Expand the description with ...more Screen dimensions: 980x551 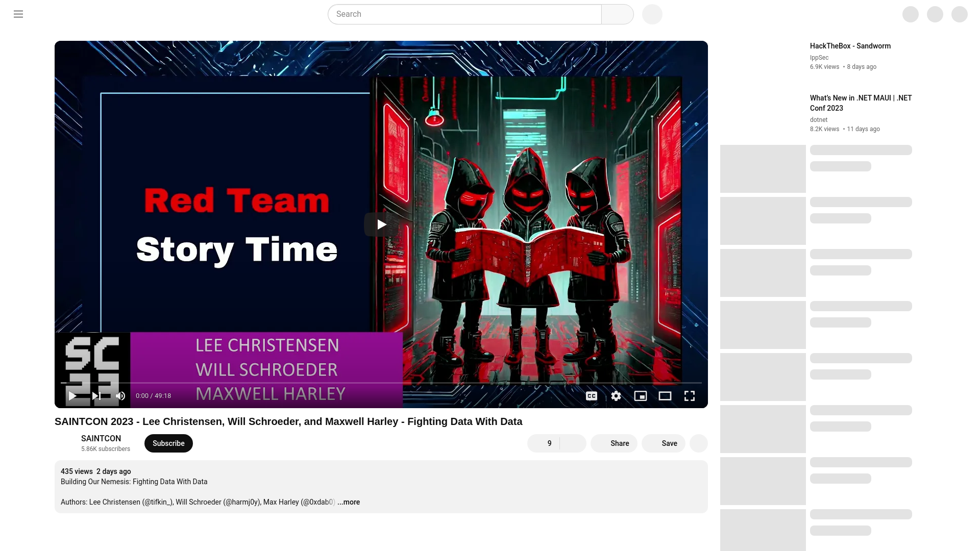(349, 502)
